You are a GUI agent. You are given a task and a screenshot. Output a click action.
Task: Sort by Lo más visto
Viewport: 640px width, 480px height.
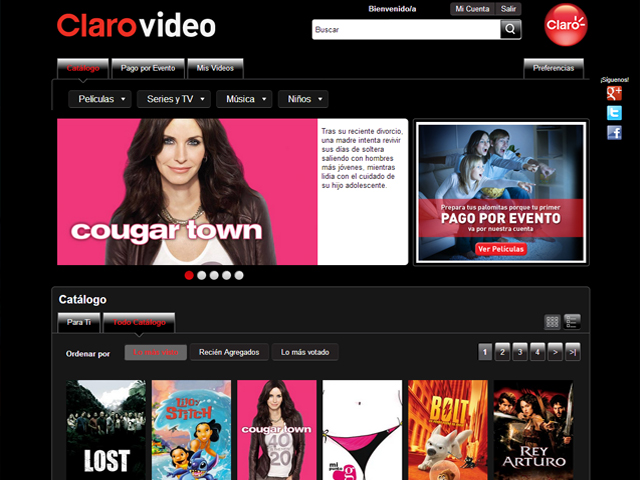[156, 352]
